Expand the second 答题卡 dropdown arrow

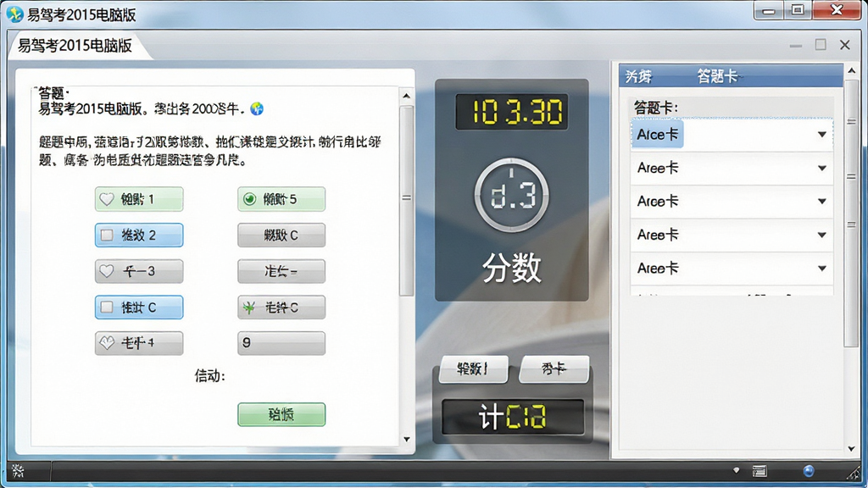coord(822,169)
